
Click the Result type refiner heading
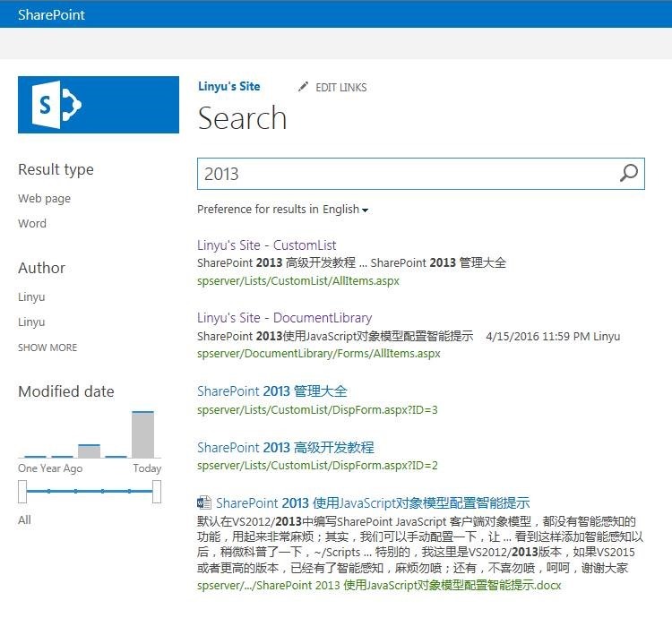pos(56,169)
